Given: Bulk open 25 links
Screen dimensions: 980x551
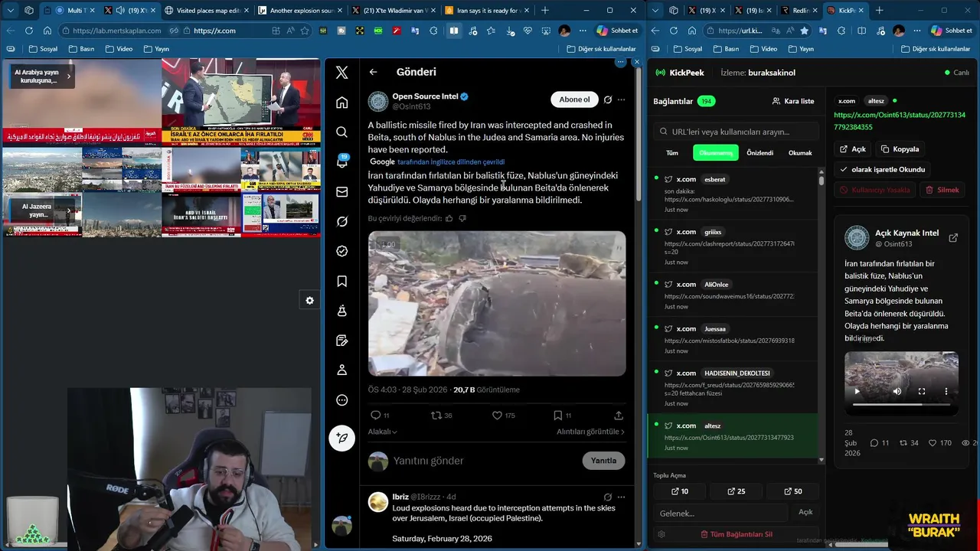Looking at the screenshot, I should coord(736,491).
